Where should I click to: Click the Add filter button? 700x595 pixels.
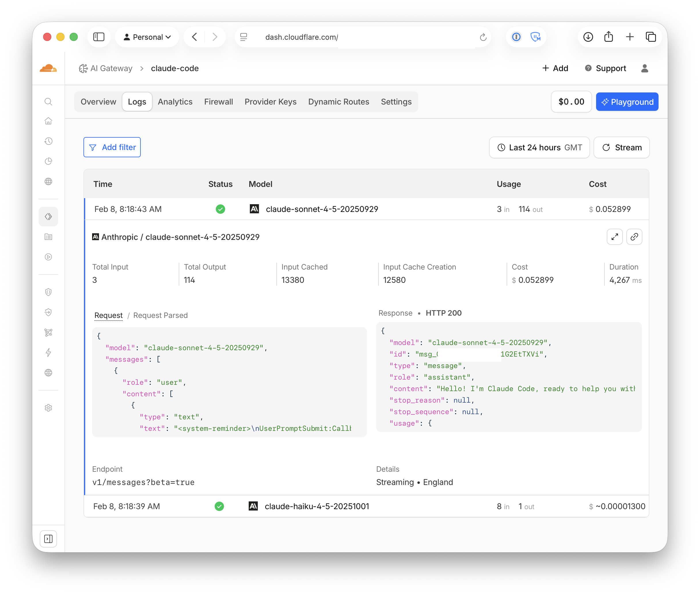[112, 147]
